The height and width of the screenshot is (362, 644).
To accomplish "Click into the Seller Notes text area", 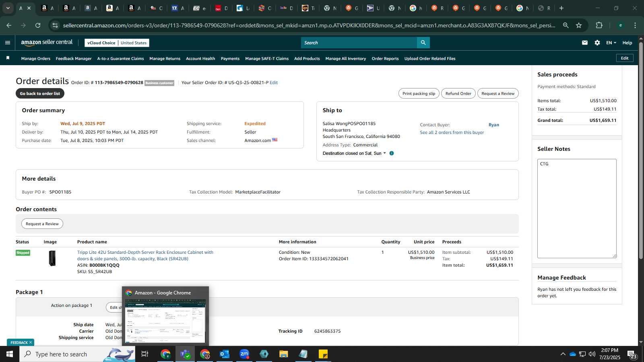I will (x=577, y=208).
